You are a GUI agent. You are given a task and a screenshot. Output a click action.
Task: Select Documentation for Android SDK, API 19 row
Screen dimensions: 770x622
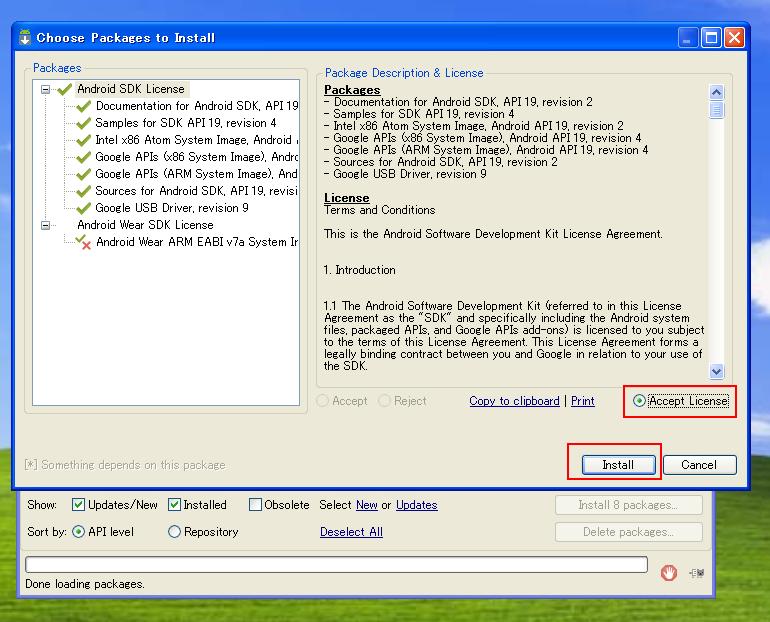(197, 106)
